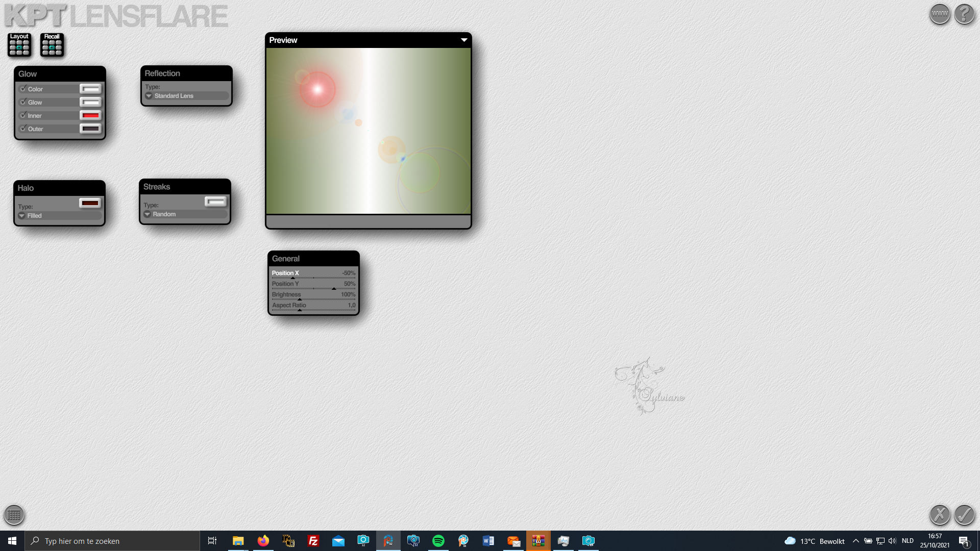The image size is (980, 551).
Task: Click the lens flare preview image
Action: point(369,131)
